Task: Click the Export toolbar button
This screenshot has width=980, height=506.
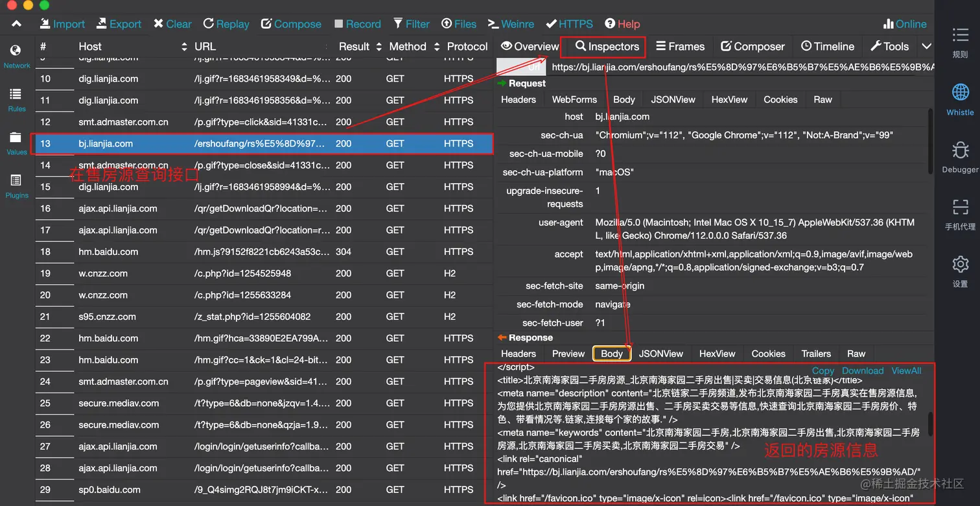Action: tap(119, 24)
